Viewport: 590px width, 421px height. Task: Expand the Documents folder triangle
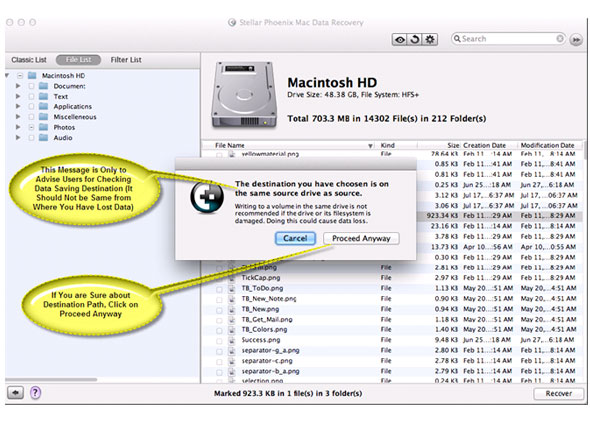(18, 86)
